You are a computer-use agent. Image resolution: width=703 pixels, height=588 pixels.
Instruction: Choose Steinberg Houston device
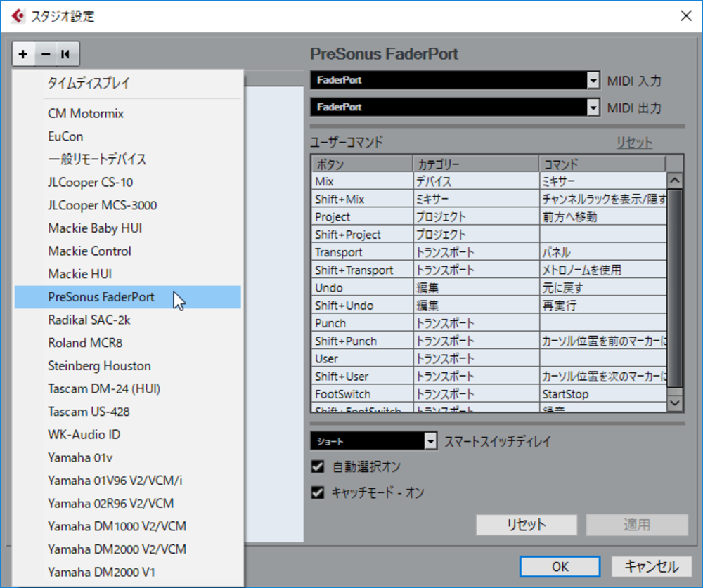[128, 366]
